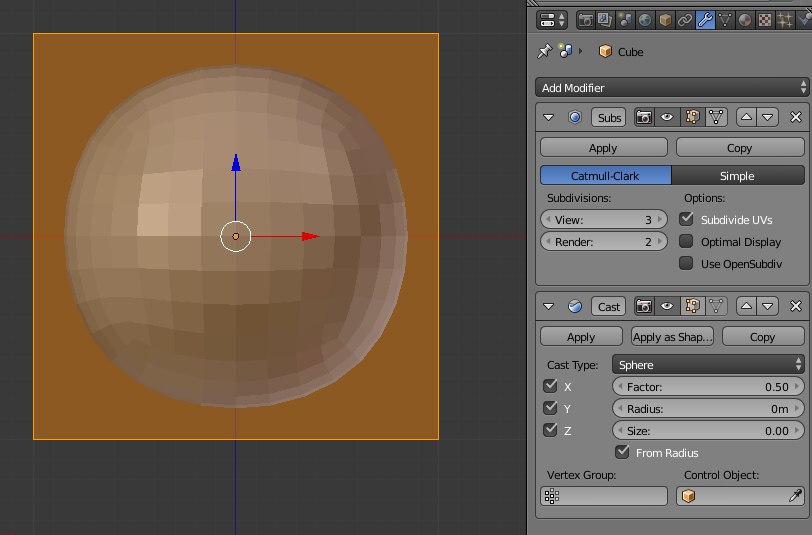Switch to the World properties tab

coord(645,20)
